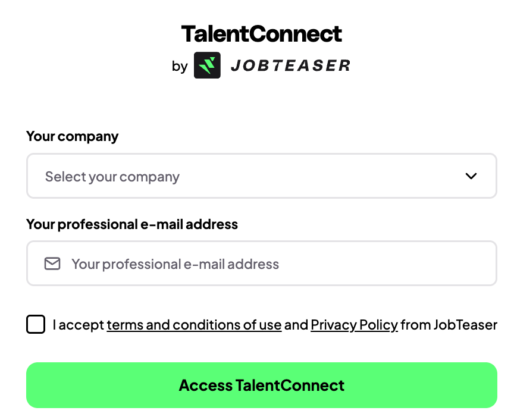Click the chevron arrow in the company selector
Image resolution: width=514 pixels, height=420 pixels.
[471, 176]
